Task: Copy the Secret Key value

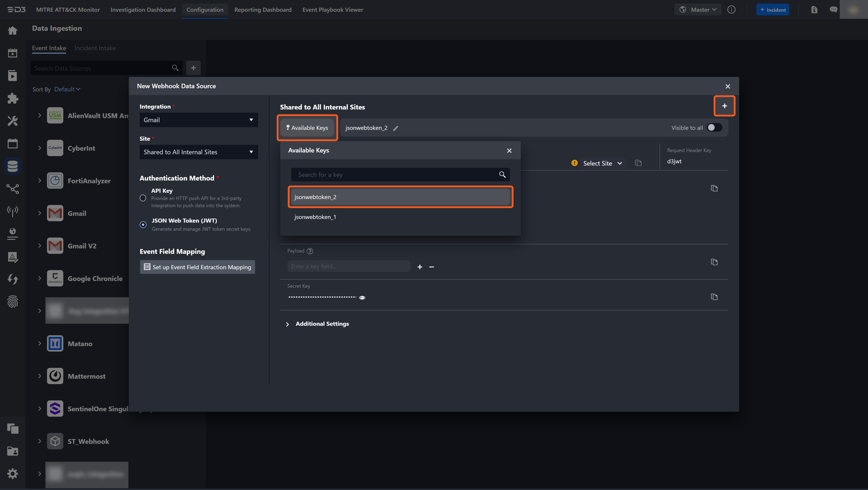Action: pyautogui.click(x=714, y=297)
